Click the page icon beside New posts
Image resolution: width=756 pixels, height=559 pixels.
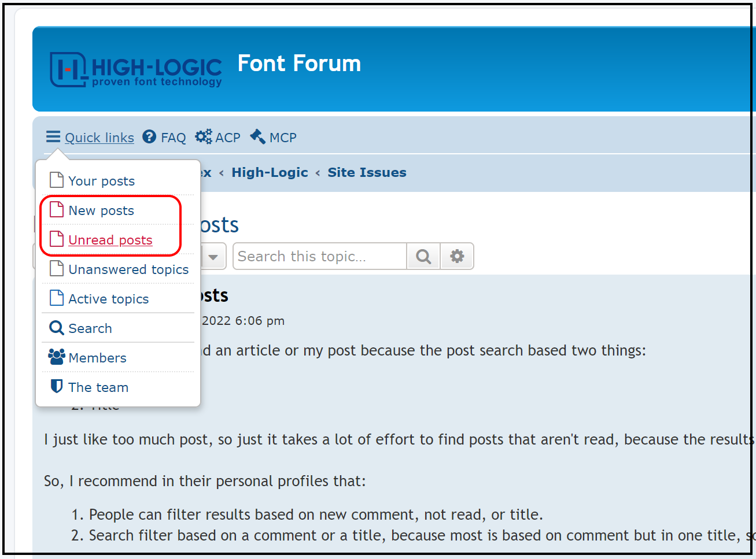point(57,210)
